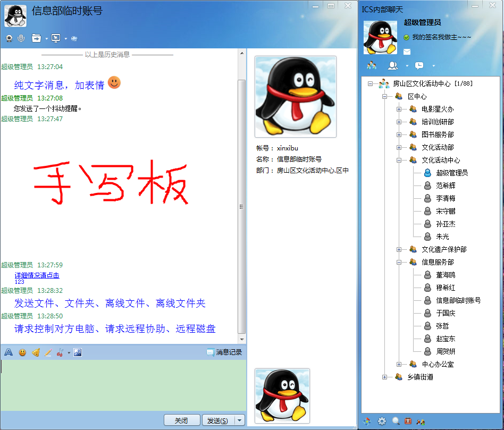Image resolution: width=504 pixels, height=430 pixels.
Task: Expand the 电影星火办 department
Action: tap(399, 109)
